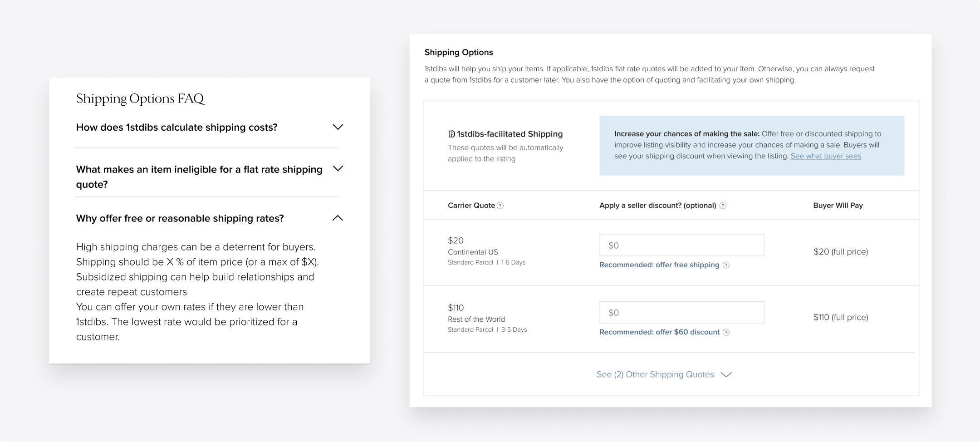Apply 'Recommended: offer free shipping' suggestion
Image resolution: width=980 pixels, height=442 pixels.
coord(659,265)
